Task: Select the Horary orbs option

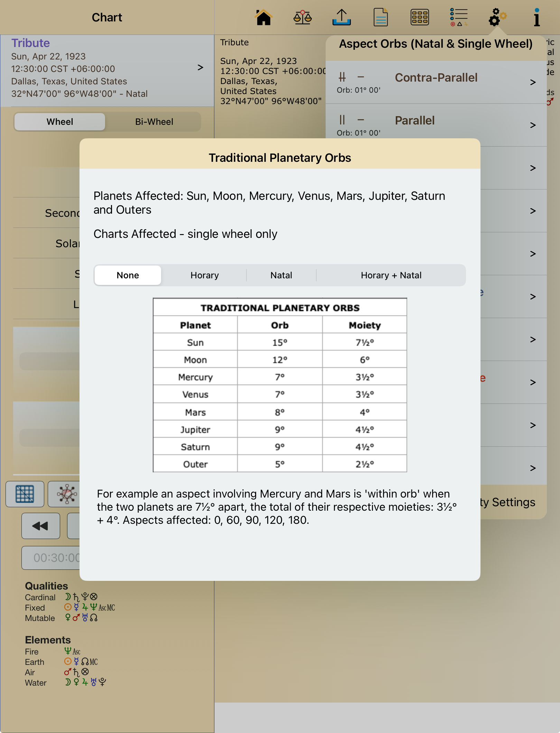Action: click(x=204, y=275)
